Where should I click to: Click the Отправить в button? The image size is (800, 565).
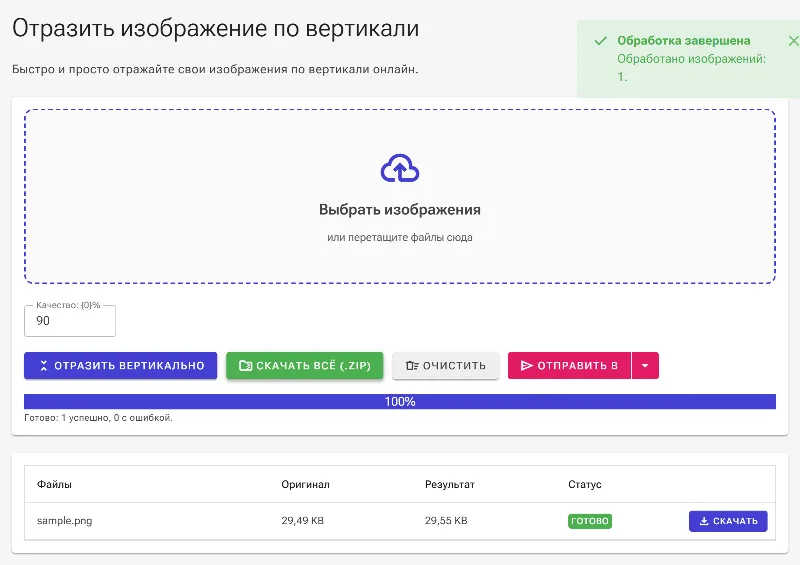569,365
